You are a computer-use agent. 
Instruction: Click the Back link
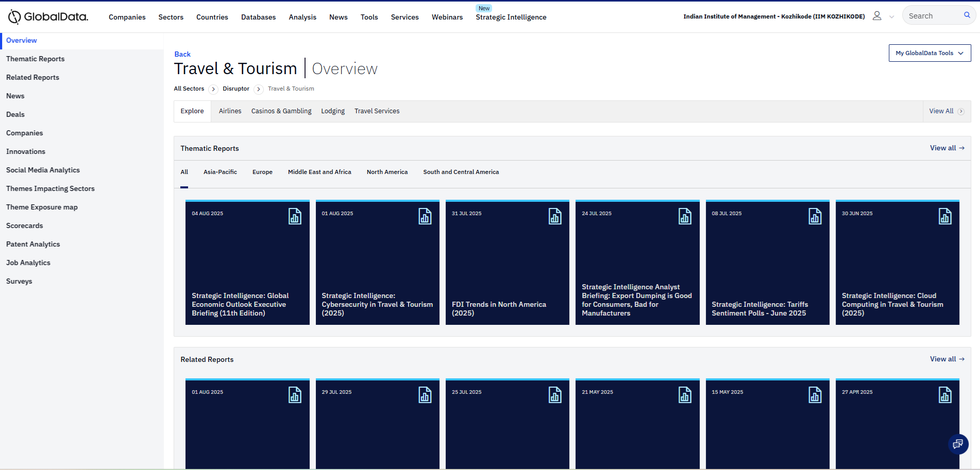[x=182, y=54]
